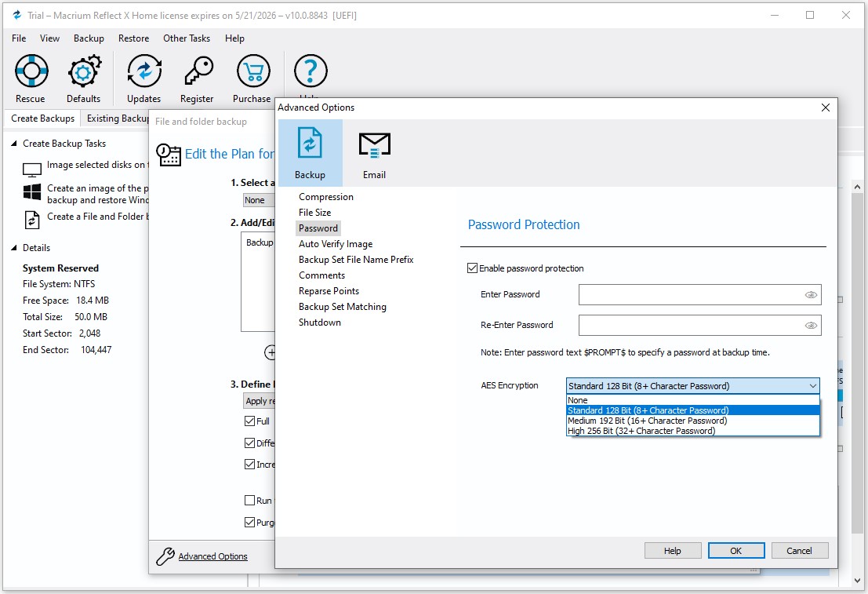Open the Other Tasks menu

click(x=187, y=38)
